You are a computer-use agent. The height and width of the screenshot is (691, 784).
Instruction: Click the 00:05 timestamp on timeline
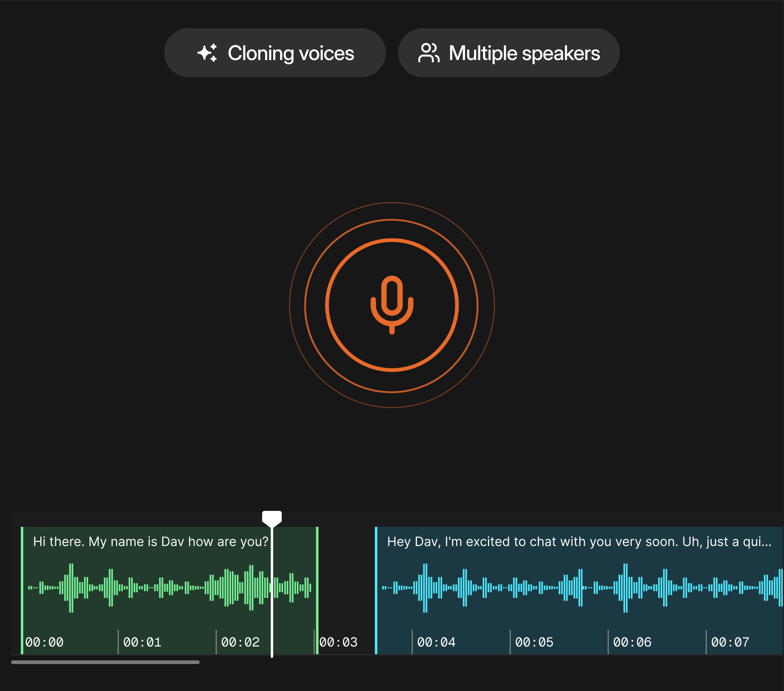(534, 642)
